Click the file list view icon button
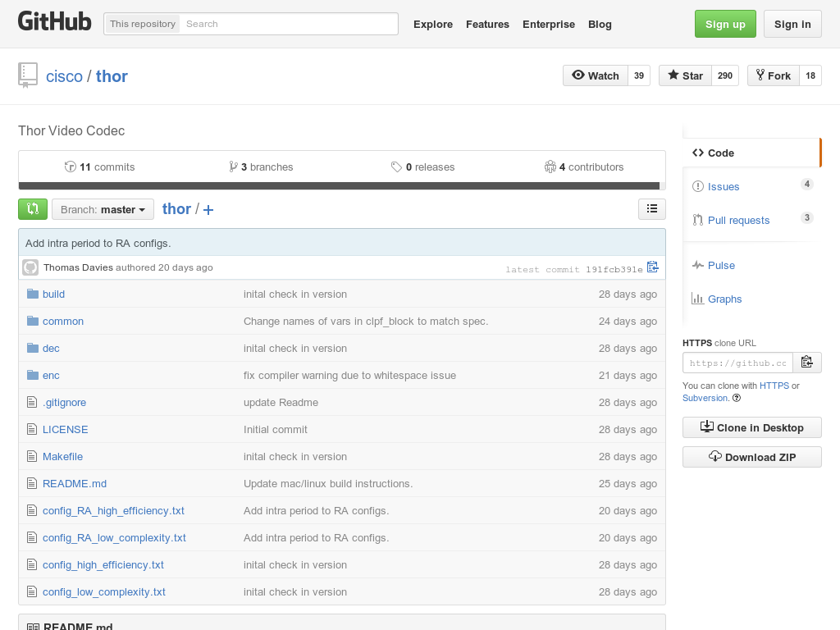Viewport: 840px width, 630px height. 652,209
